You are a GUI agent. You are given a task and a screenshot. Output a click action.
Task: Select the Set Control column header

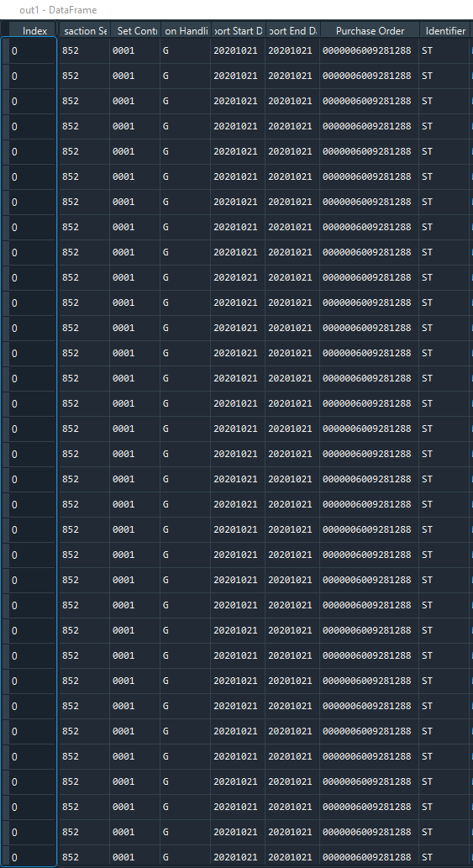[x=135, y=31]
